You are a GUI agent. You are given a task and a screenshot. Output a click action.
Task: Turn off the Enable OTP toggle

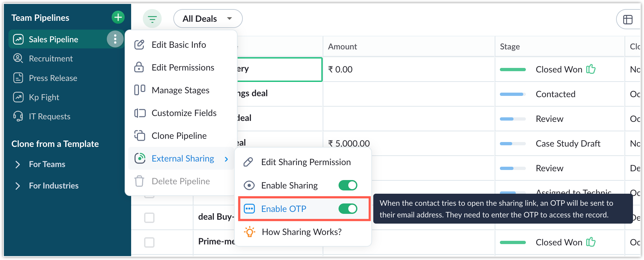point(348,209)
